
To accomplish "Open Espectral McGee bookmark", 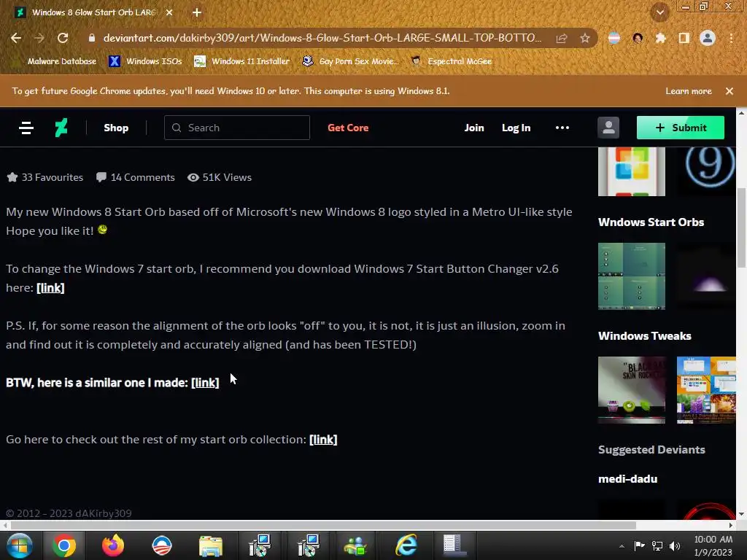I will 451,61.
